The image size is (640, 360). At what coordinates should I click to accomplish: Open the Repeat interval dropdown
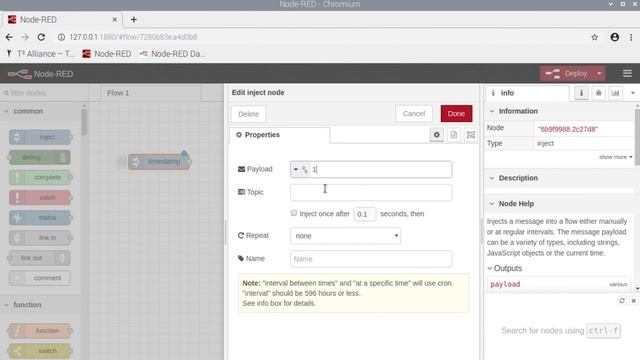coord(345,236)
